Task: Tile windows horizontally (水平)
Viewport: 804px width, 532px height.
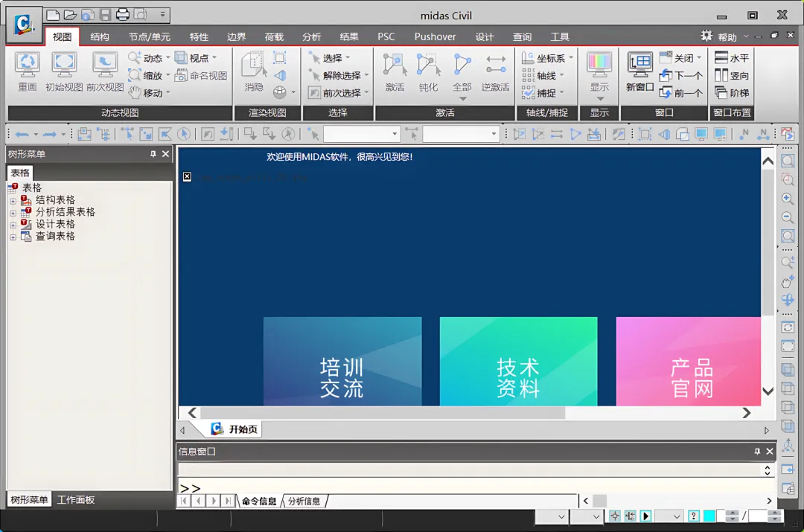Action: click(733, 58)
